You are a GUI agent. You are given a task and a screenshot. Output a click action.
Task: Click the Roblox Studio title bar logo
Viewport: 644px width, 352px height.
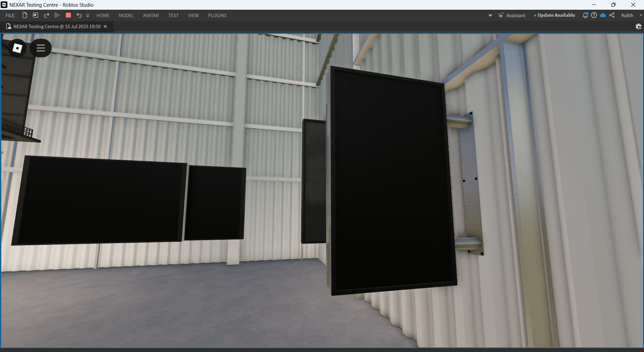[4, 5]
